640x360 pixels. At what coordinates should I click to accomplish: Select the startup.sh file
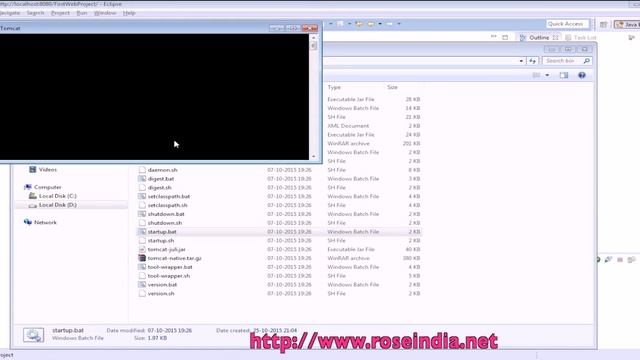coord(161,241)
